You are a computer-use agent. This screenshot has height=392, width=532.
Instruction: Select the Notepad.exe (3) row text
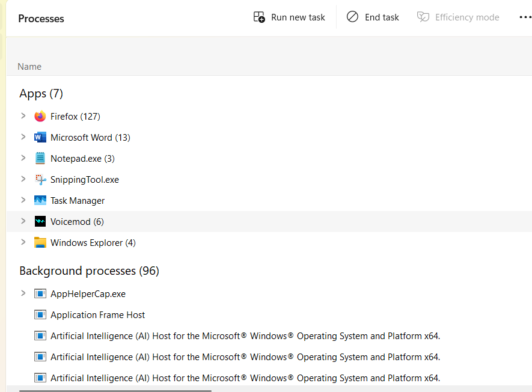(x=82, y=159)
